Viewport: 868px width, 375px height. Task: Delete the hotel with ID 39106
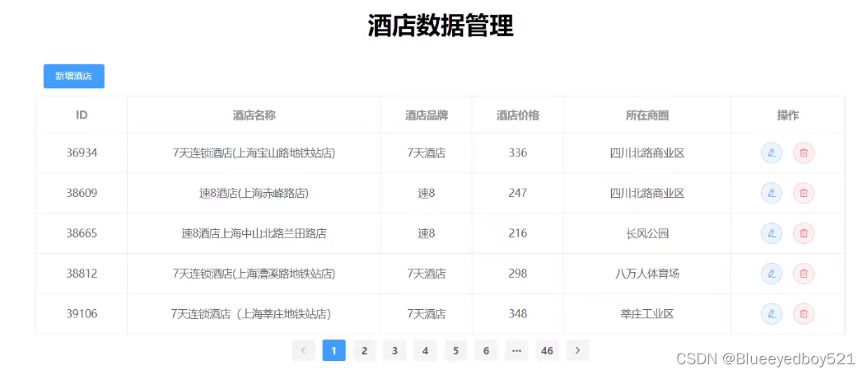(x=804, y=314)
